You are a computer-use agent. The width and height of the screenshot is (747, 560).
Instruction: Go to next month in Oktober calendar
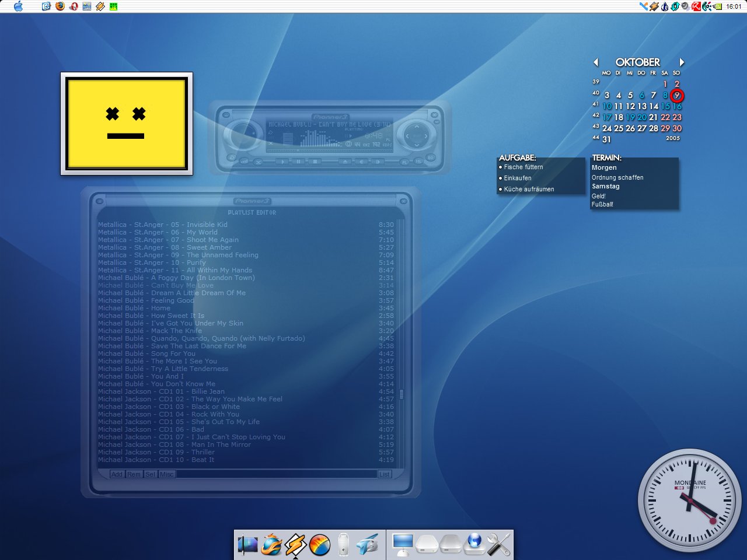click(x=681, y=62)
